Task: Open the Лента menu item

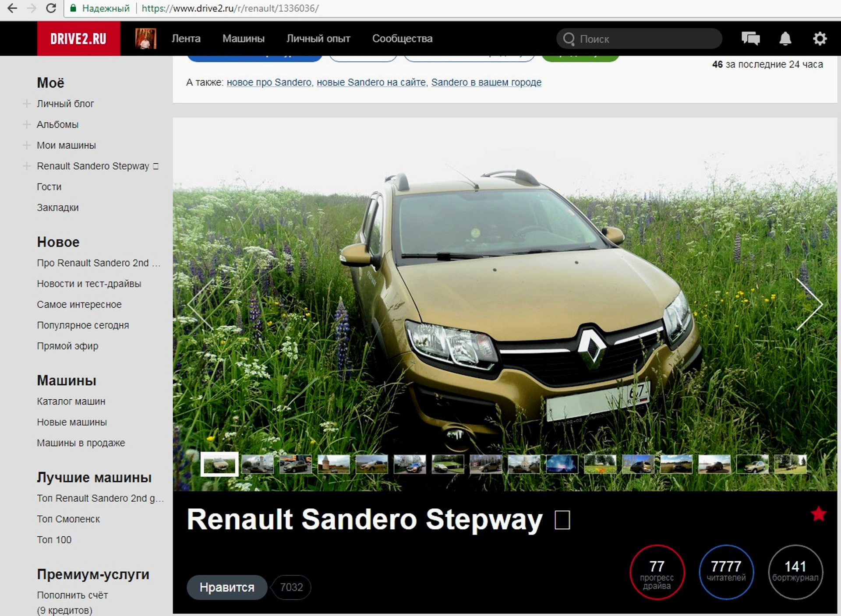Action: [186, 39]
